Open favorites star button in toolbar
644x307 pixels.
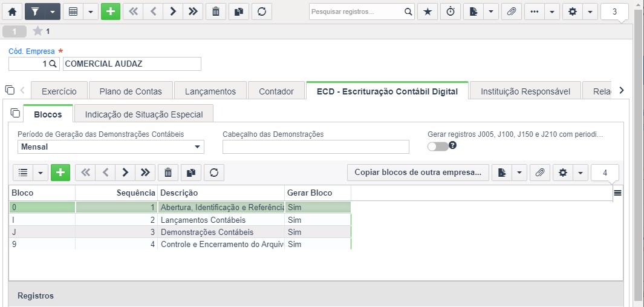click(x=428, y=12)
